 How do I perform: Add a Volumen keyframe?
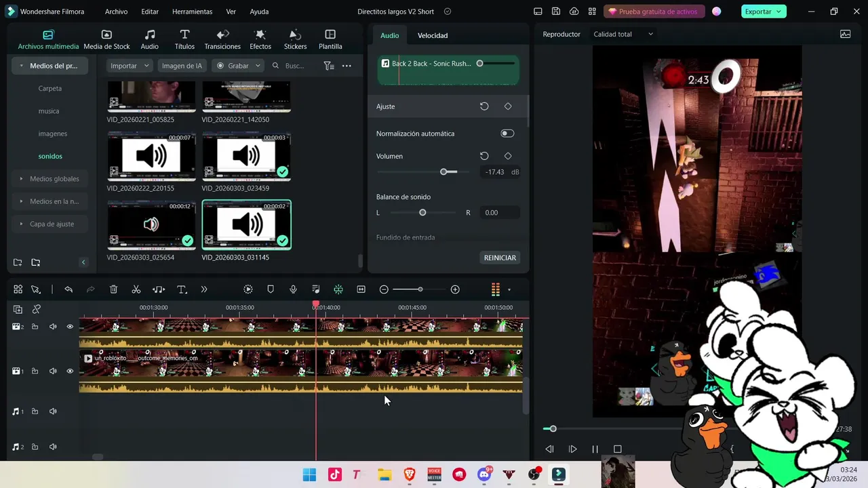(x=508, y=156)
